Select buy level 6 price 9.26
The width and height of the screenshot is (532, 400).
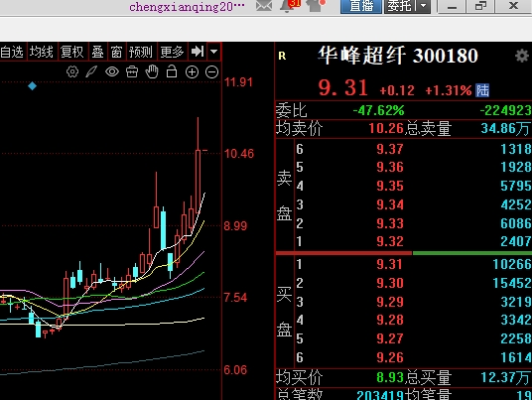390,357
